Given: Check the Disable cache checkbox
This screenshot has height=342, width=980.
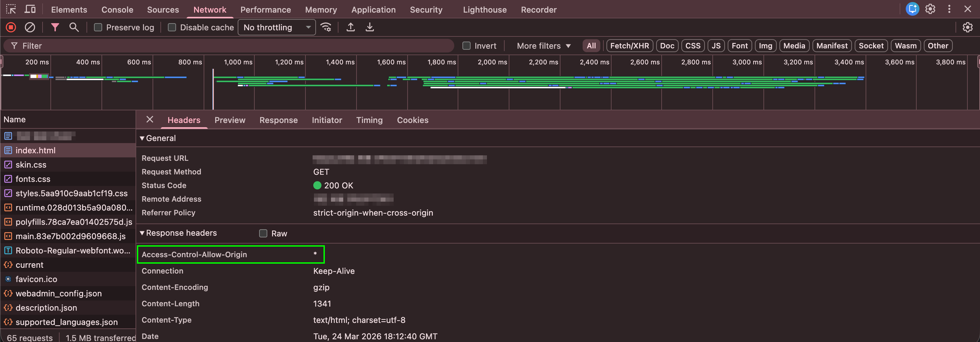Looking at the screenshot, I should (x=172, y=27).
